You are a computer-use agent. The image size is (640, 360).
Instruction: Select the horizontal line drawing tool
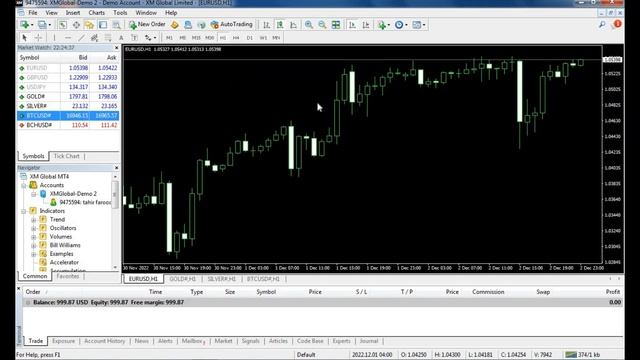coord(68,38)
